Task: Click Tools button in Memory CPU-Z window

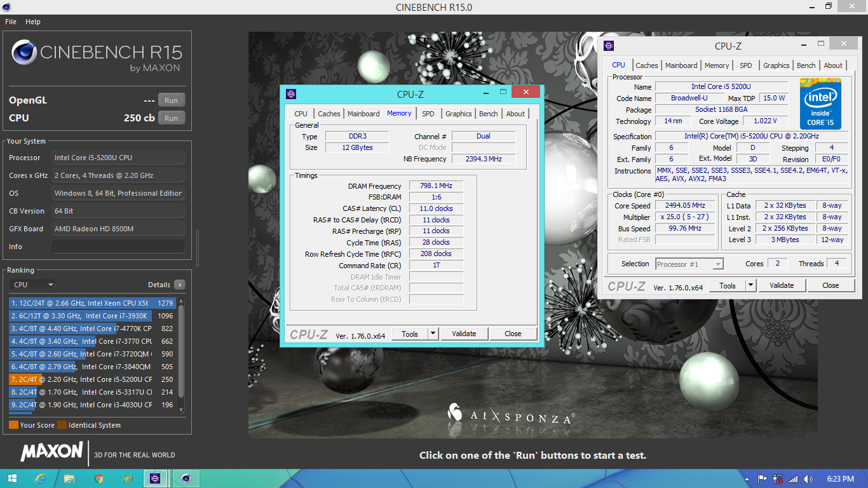Action: pyautogui.click(x=410, y=334)
